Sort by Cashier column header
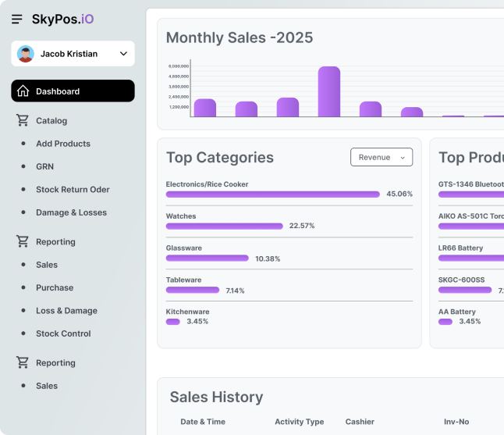Image resolution: width=504 pixels, height=435 pixels. pyautogui.click(x=360, y=422)
